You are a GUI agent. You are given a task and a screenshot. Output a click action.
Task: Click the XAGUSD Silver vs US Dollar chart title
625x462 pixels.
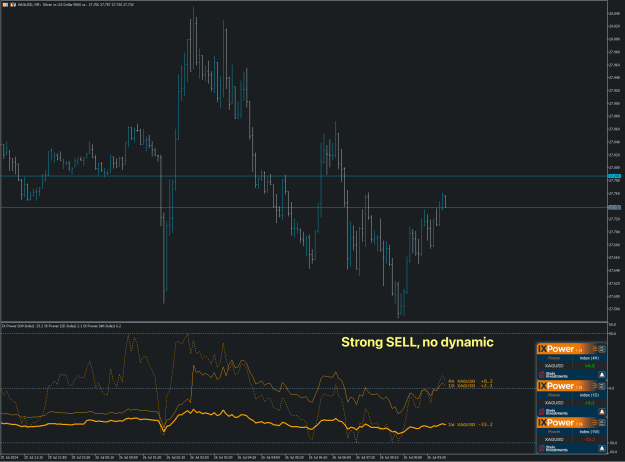pos(76,5)
